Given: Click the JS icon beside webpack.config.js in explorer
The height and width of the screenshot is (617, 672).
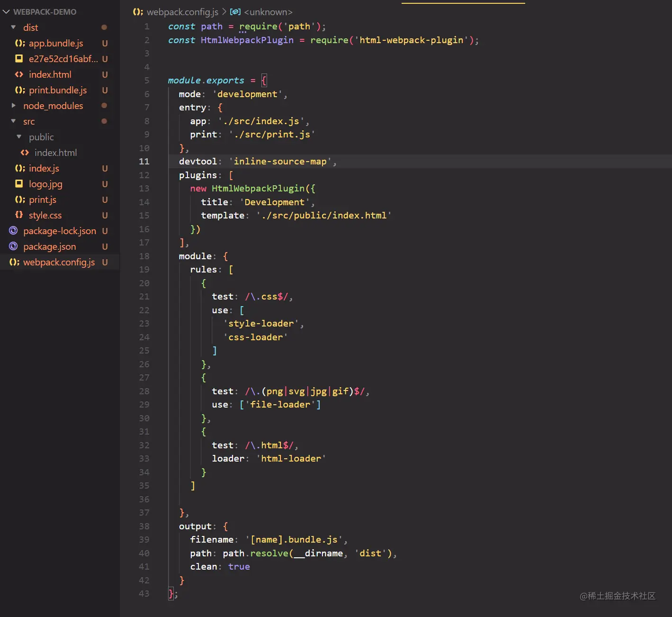Looking at the screenshot, I should click(14, 262).
